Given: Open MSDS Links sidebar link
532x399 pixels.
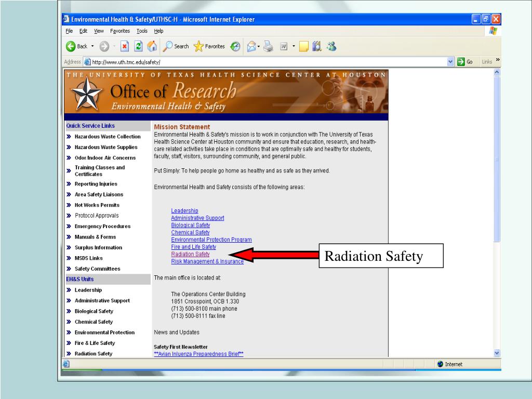Looking at the screenshot, I should click(x=88, y=258).
